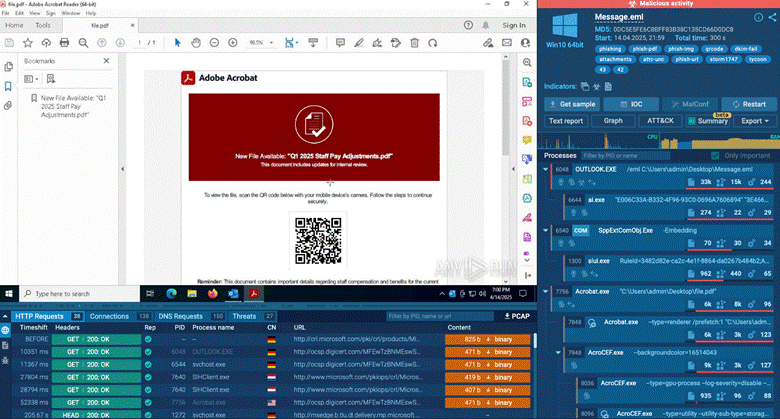Click the trash delete icon in Acrobat toolbar

coord(414,43)
